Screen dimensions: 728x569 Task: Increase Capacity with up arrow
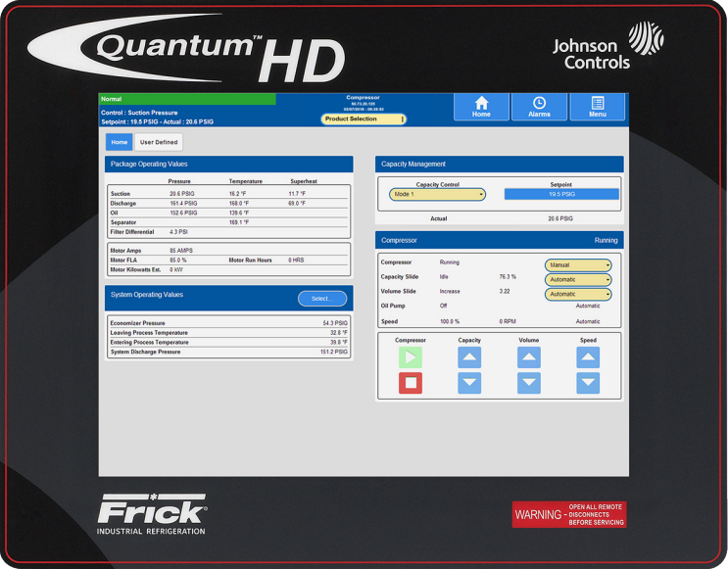point(469,357)
